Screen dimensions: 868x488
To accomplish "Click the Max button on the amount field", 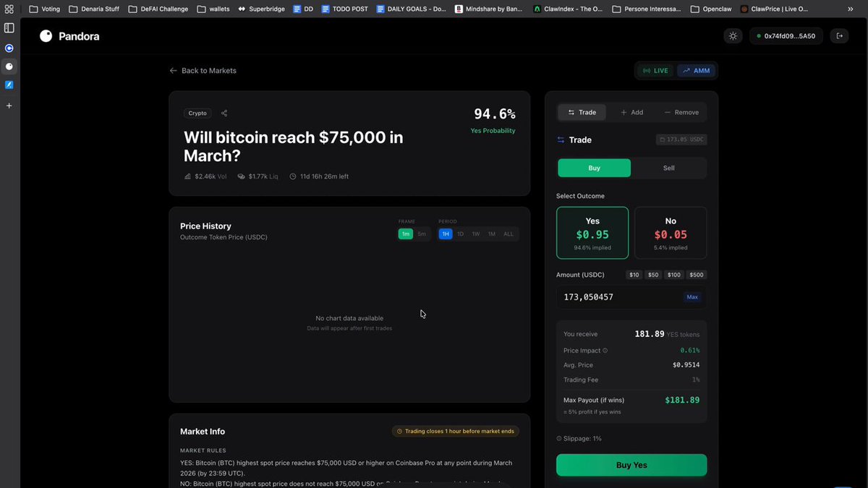I will coord(692,296).
